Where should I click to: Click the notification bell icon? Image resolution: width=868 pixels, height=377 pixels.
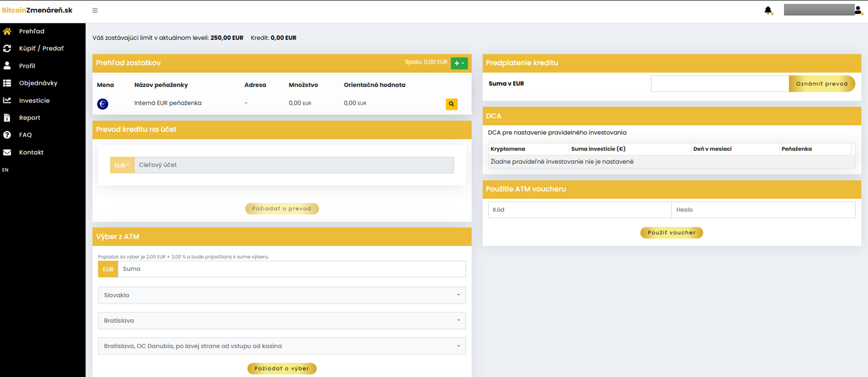click(768, 10)
